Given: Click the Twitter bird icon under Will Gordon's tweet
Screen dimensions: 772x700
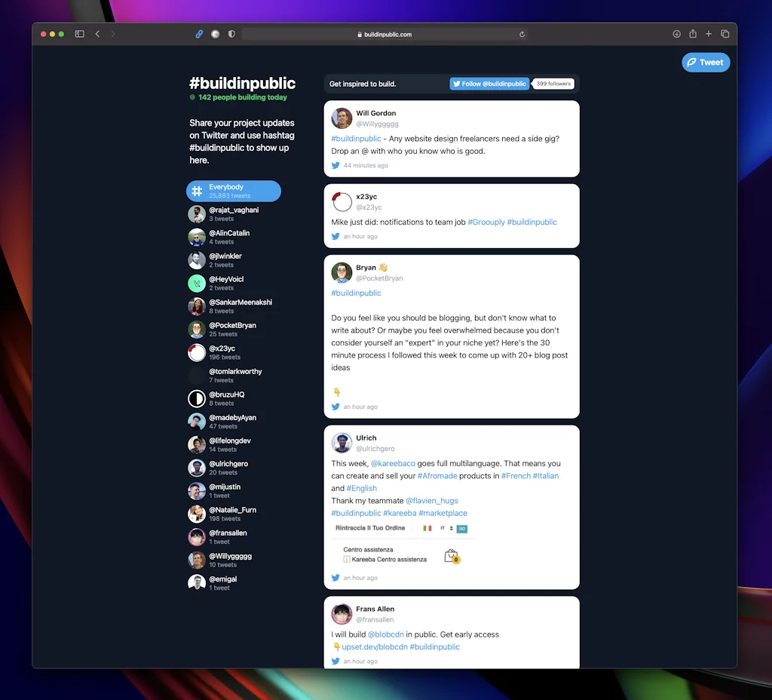Looking at the screenshot, I should click(336, 165).
